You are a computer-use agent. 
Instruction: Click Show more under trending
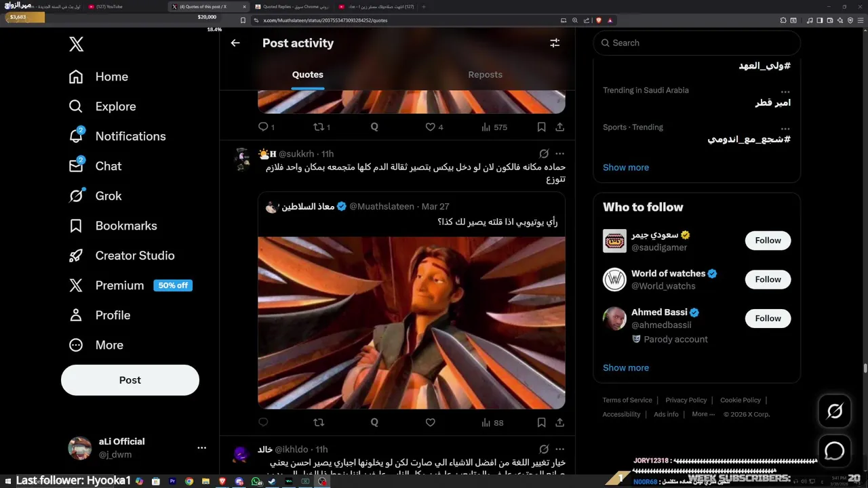[626, 167]
